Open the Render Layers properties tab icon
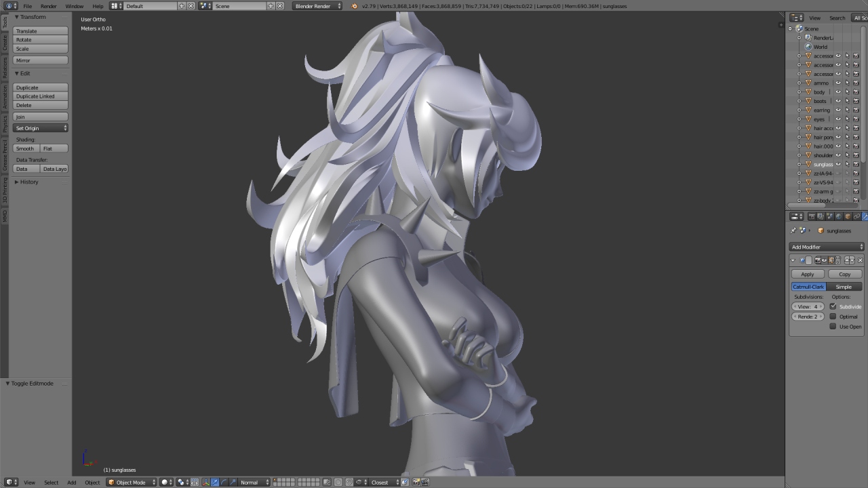This screenshot has width=868, height=488. 821,216
